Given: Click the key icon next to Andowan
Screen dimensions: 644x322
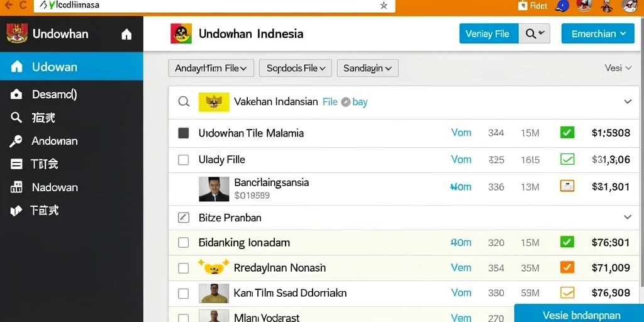Looking at the screenshot, I should [16, 142].
